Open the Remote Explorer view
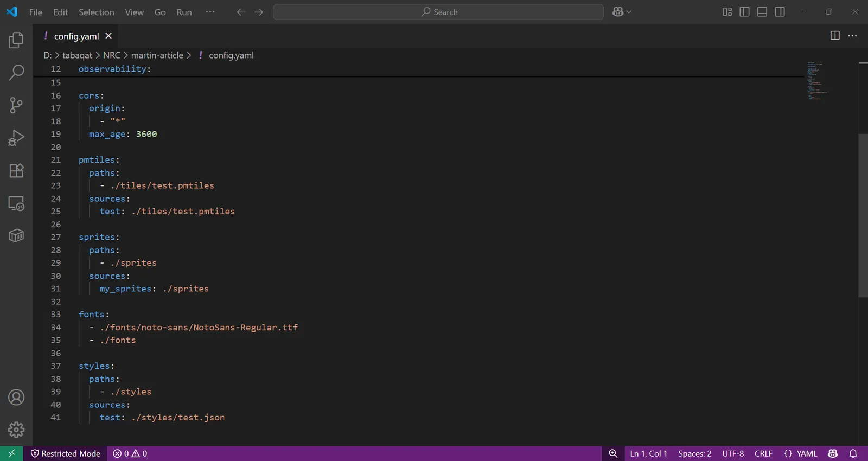 pos(16,203)
